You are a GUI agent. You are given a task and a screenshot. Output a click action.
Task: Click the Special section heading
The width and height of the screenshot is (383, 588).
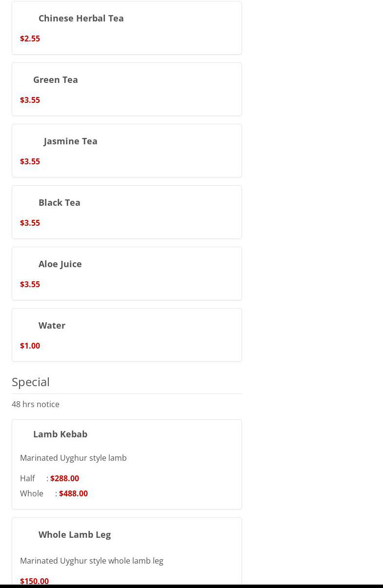coord(31,382)
